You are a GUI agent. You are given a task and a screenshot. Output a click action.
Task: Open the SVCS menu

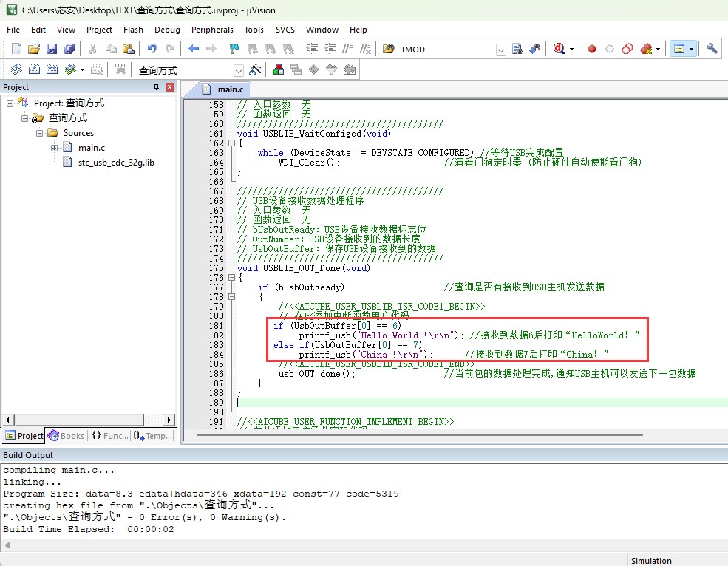[285, 30]
